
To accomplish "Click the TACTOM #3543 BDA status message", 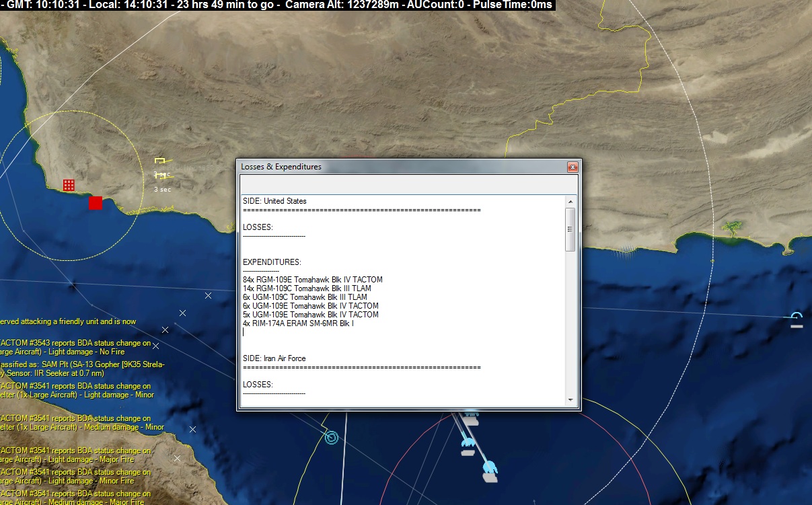I will click(75, 347).
